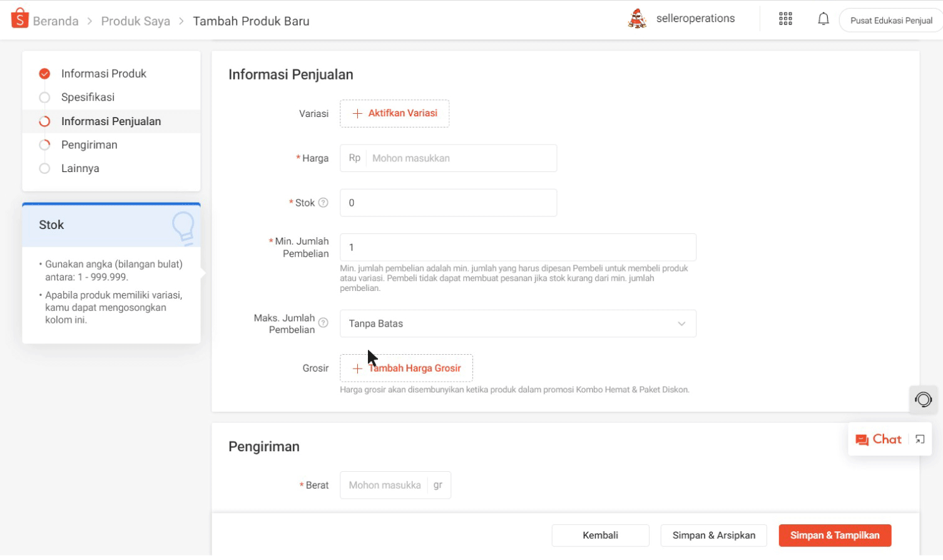Add wholesale pricing via Tambah Harga Grosir
The image size is (943, 560).
pos(406,368)
